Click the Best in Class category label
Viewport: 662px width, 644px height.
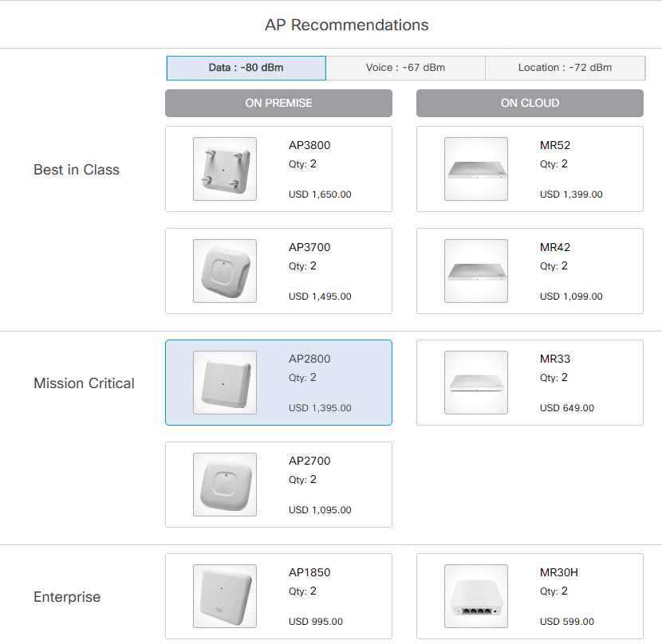point(76,170)
